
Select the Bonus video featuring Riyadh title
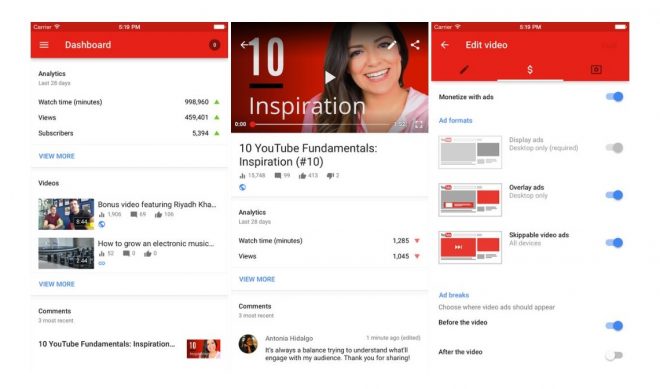pos(157,204)
